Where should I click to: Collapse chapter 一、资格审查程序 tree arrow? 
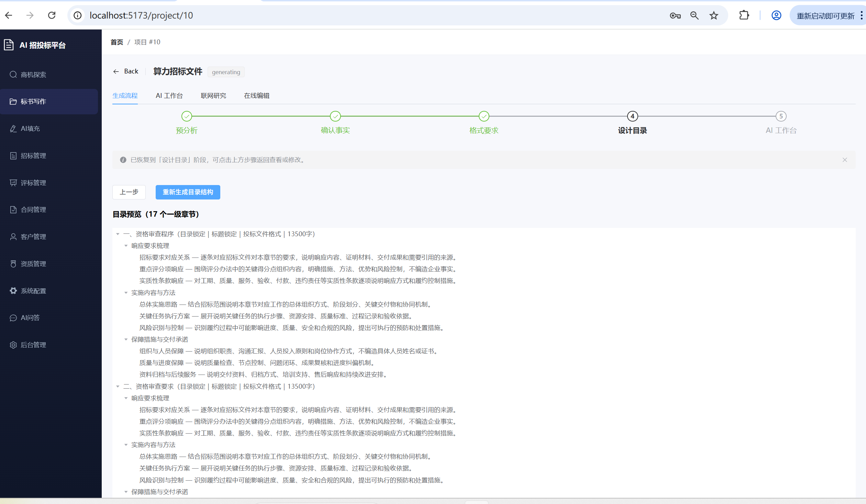tap(118, 234)
